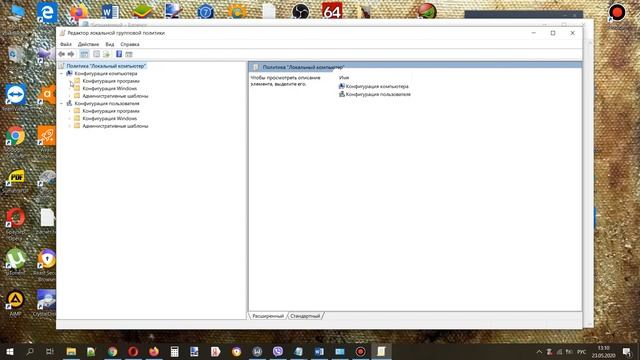Open the screen recorder icon at top-right desktop
This screenshot has width=640, height=360.
[x=617, y=12]
